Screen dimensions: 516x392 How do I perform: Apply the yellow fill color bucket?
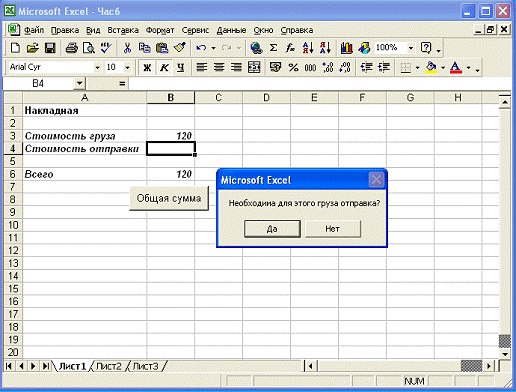[431, 67]
